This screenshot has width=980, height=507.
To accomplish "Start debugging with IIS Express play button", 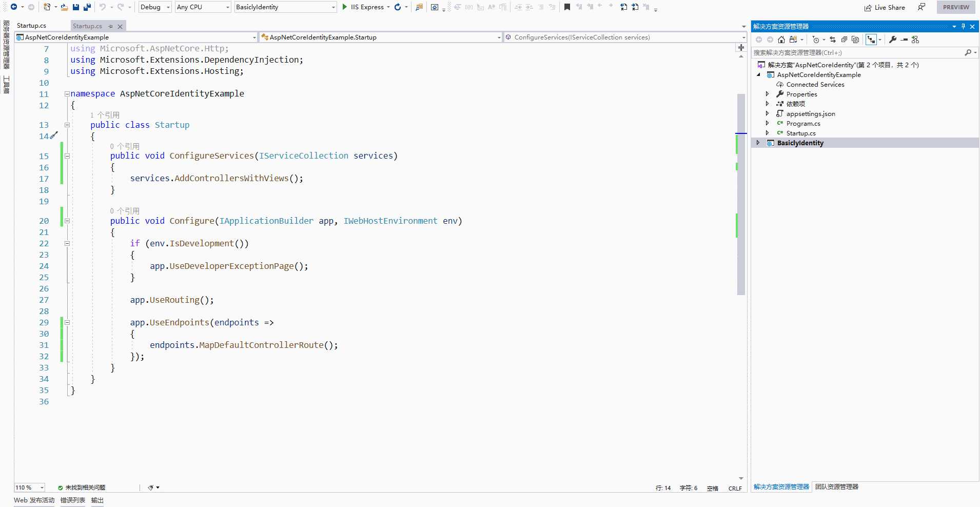I will click(345, 7).
